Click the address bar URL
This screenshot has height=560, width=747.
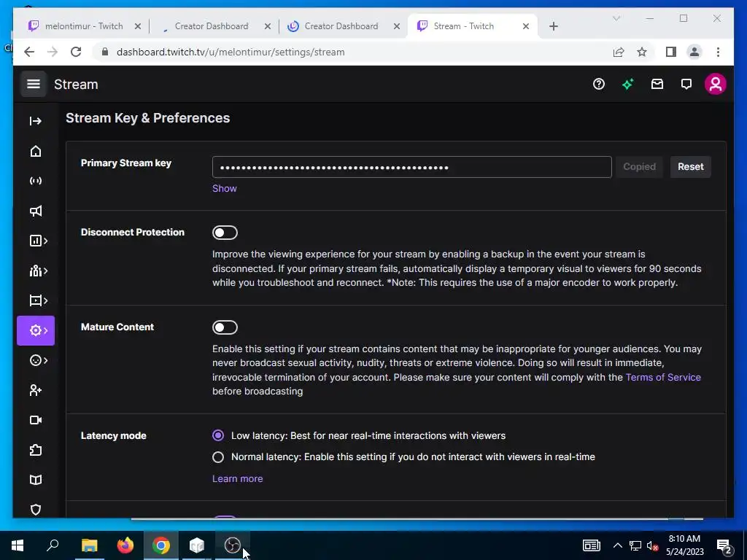(231, 52)
